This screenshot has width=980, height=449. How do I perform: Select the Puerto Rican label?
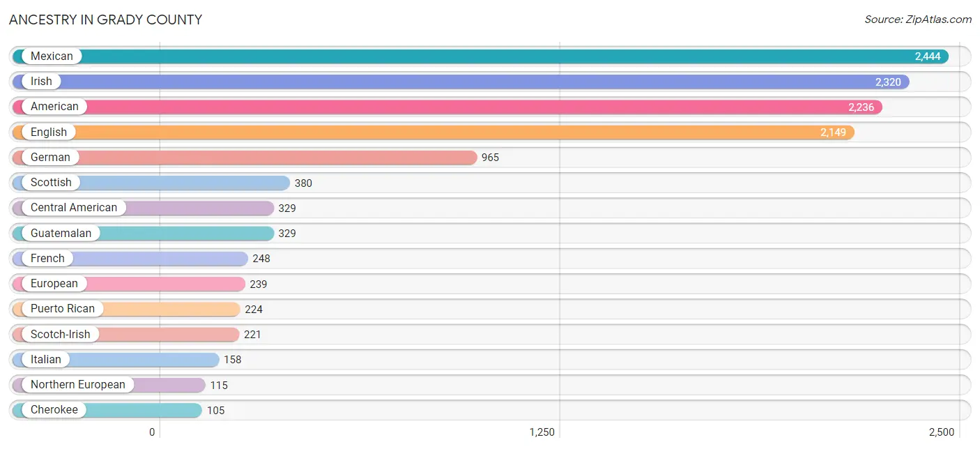click(x=63, y=309)
